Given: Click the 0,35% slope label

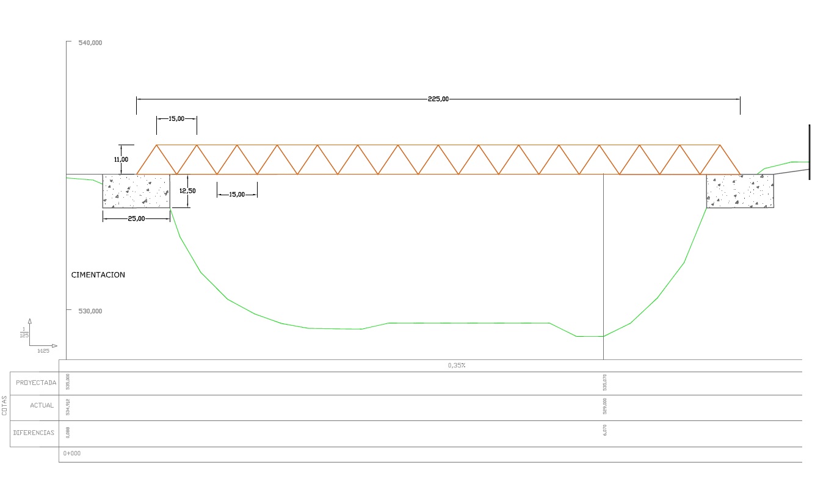Looking at the screenshot, I should pyautogui.click(x=457, y=365).
